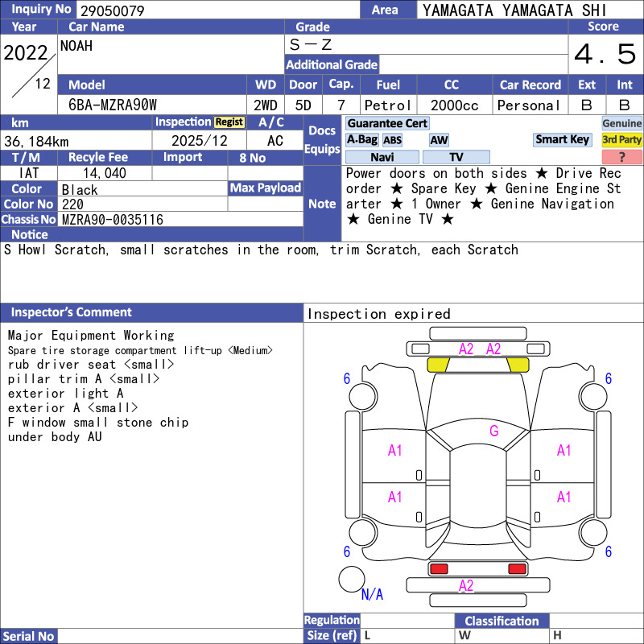
Task: Click the 2WD value
Action: (x=266, y=105)
